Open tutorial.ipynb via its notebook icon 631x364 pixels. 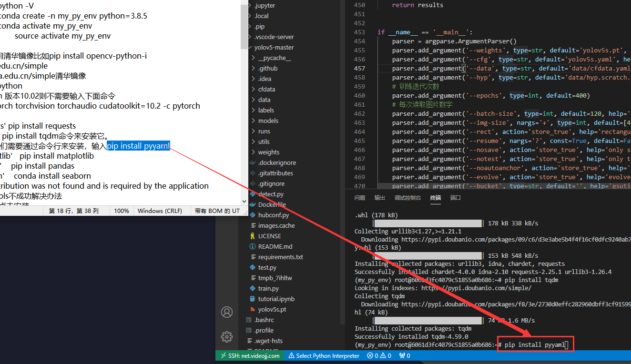[x=253, y=299]
